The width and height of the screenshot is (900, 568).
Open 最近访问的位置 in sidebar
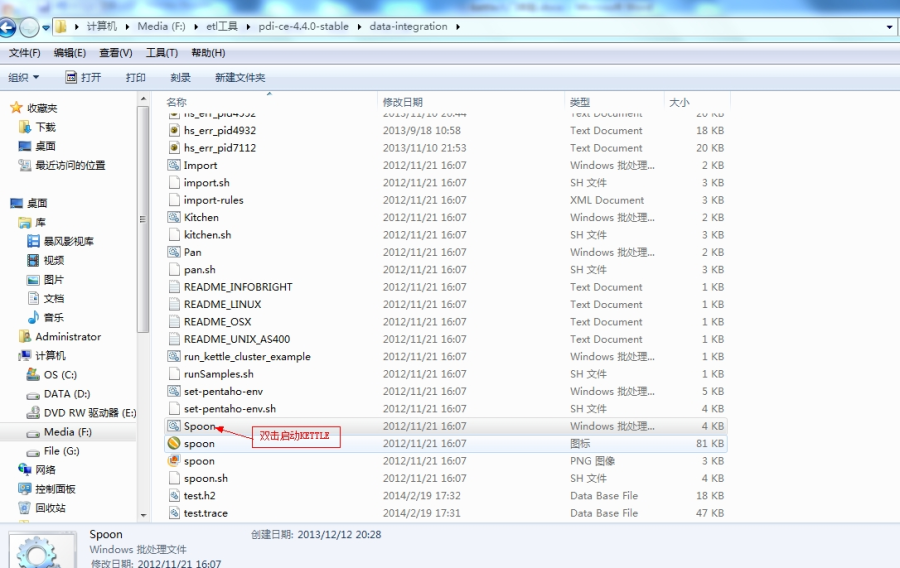[62, 165]
